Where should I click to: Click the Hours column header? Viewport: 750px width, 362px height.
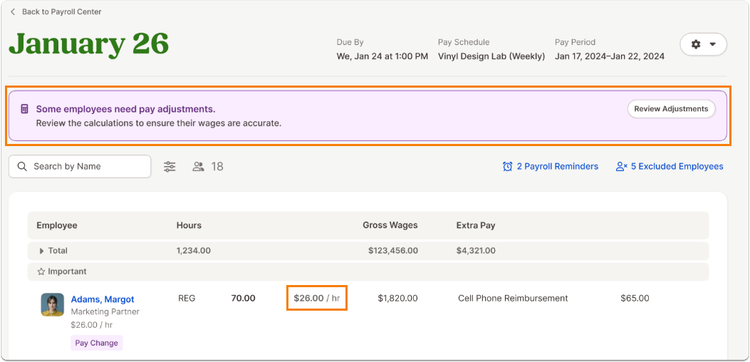(x=189, y=225)
